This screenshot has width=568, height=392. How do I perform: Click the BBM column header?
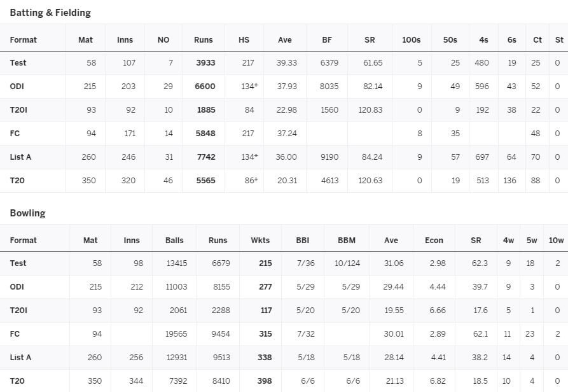[x=347, y=240]
